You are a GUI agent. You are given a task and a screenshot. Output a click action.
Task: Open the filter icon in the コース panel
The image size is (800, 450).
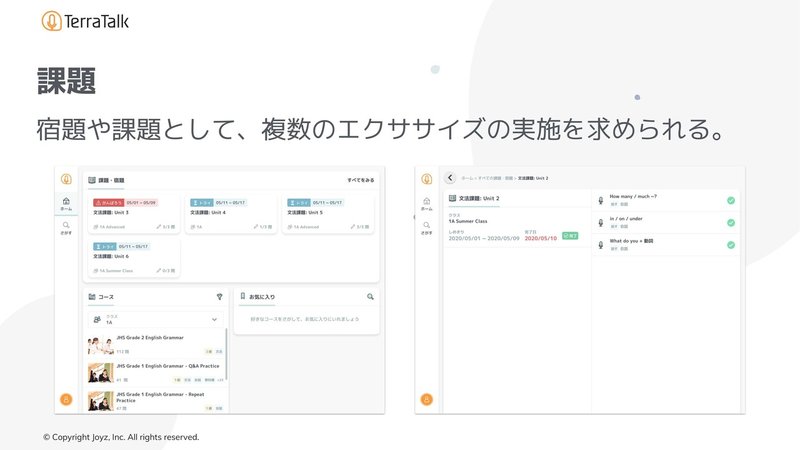pyautogui.click(x=219, y=296)
